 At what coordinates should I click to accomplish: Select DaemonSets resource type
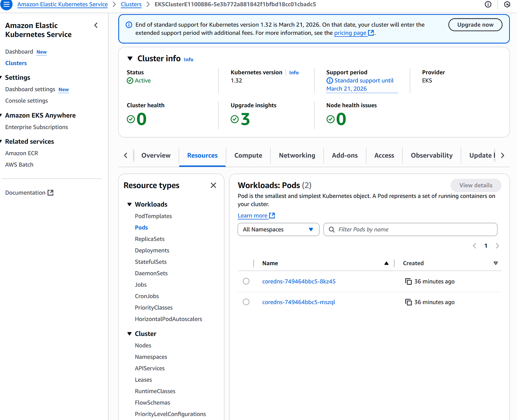pos(151,273)
